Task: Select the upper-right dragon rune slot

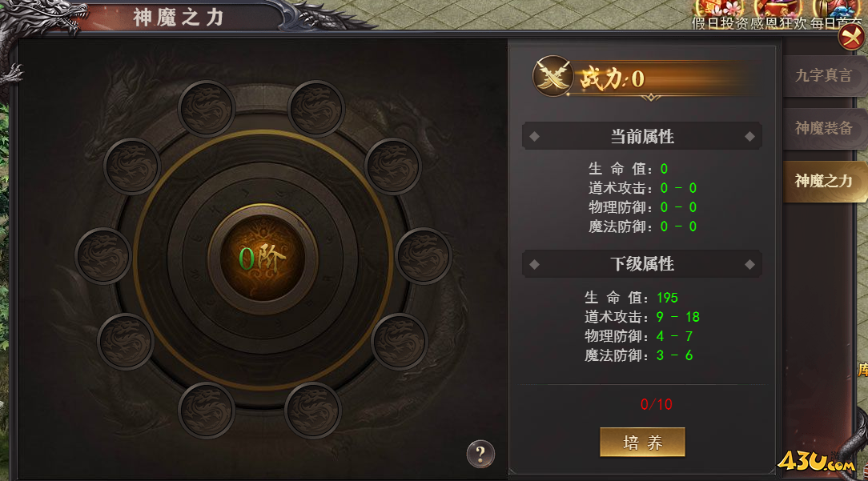Action: [393, 166]
